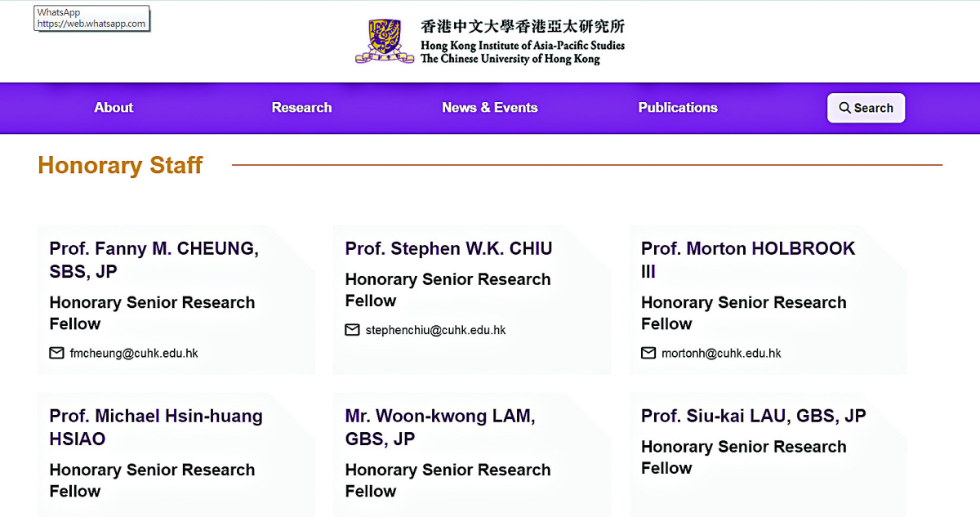Email mortonh@cuhk.edu.hk link
Viewport: 980px width, 517px height.
click(x=721, y=354)
